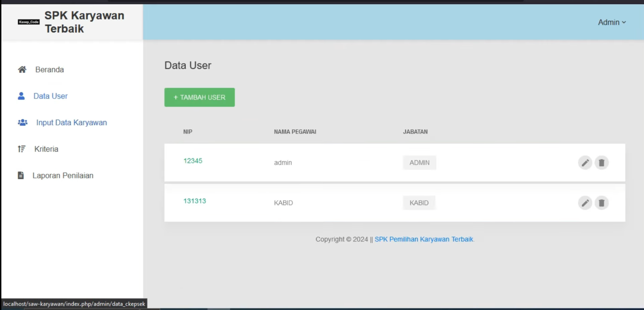Go to Kriteria menu item

(46, 149)
